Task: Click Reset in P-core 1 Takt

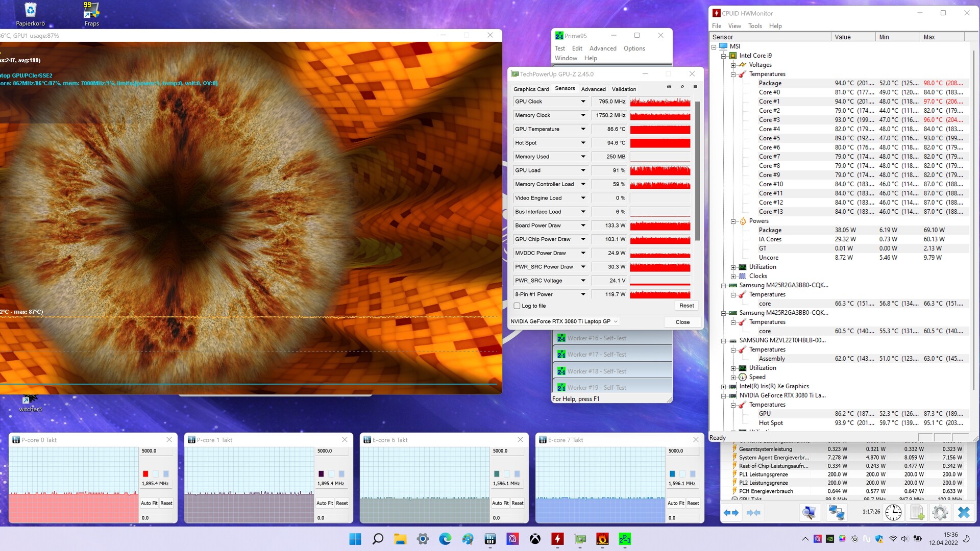Action: [342, 503]
